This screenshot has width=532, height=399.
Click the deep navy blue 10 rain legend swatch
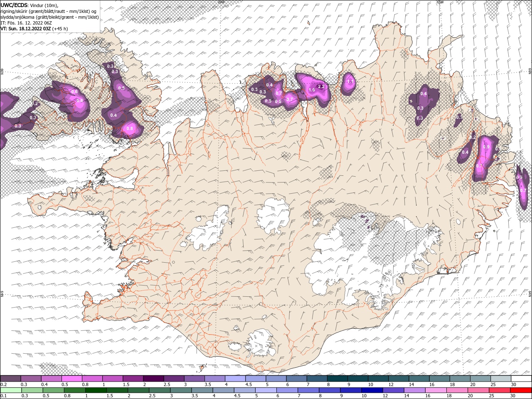pyautogui.click(x=372, y=390)
